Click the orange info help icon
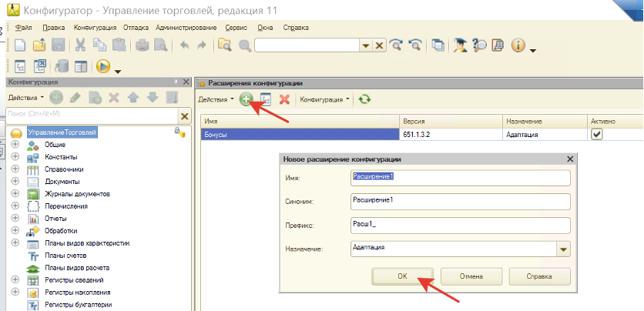 coord(518,45)
